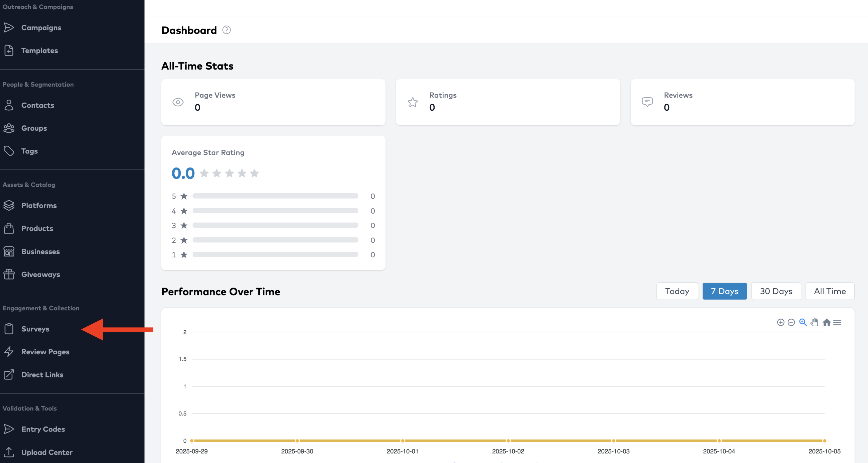Reset chart zoom with home icon
Image resolution: width=868 pixels, height=463 pixels.
point(826,322)
